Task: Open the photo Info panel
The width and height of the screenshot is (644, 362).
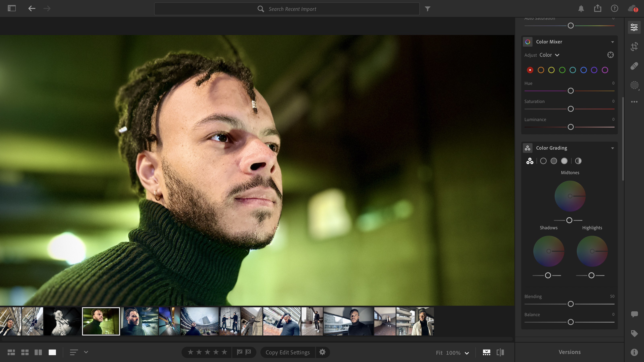Action: point(634,352)
